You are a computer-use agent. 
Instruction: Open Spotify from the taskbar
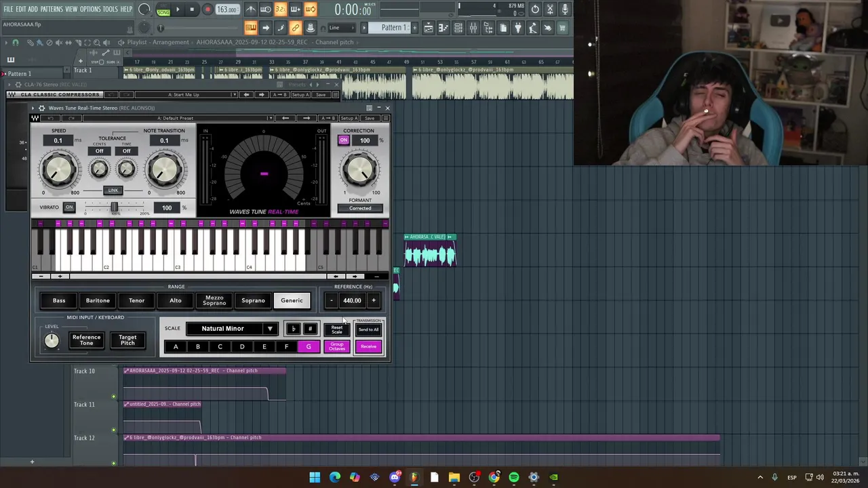(x=514, y=477)
